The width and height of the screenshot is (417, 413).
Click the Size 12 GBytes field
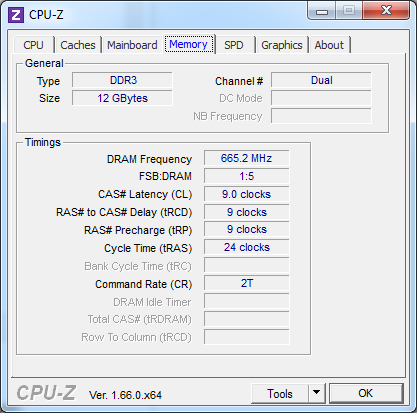pos(122,98)
